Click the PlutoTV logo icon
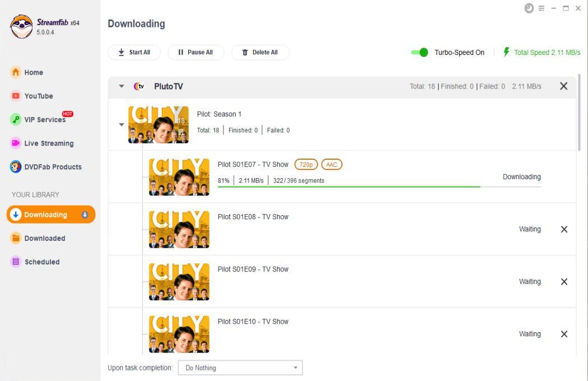Screen dimensions: 588x381 tap(139, 86)
